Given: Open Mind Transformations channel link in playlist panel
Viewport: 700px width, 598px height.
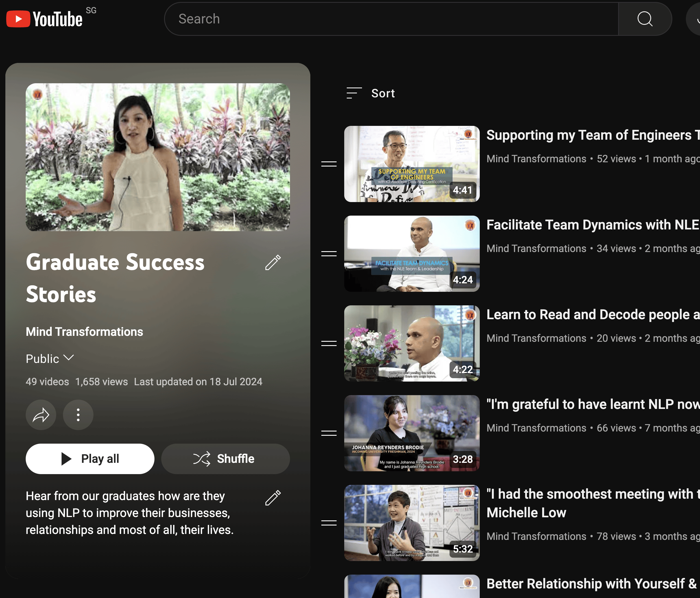Looking at the screenshot, I should click(84, 332).
